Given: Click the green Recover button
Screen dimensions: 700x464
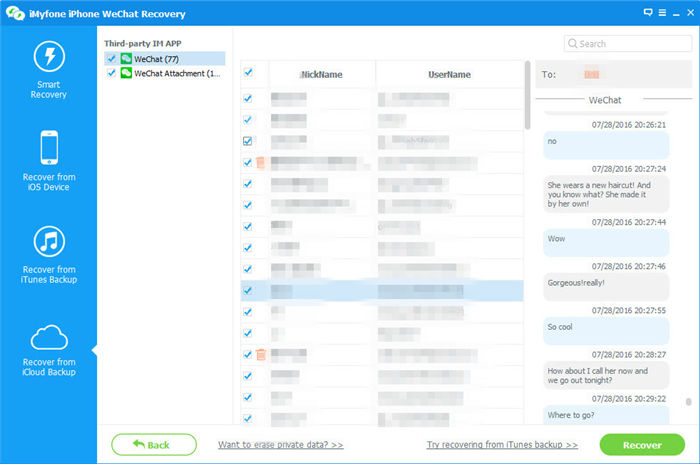Looking at the screenshot, I should (x=642, y=445).
